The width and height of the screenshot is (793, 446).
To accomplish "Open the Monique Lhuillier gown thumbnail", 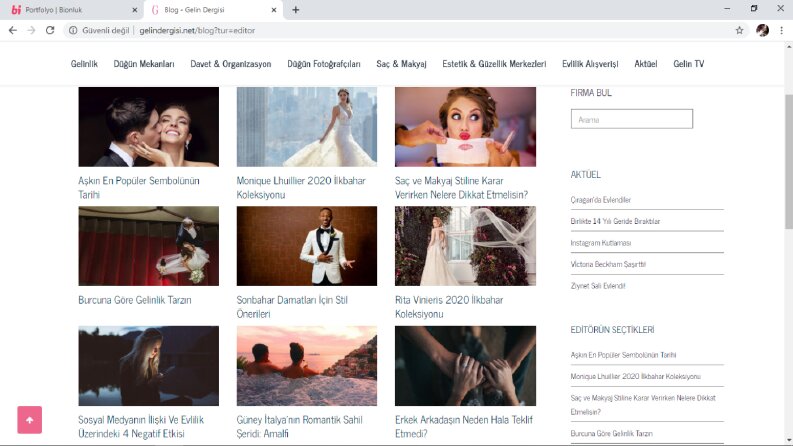I will (x=306, y=126).
